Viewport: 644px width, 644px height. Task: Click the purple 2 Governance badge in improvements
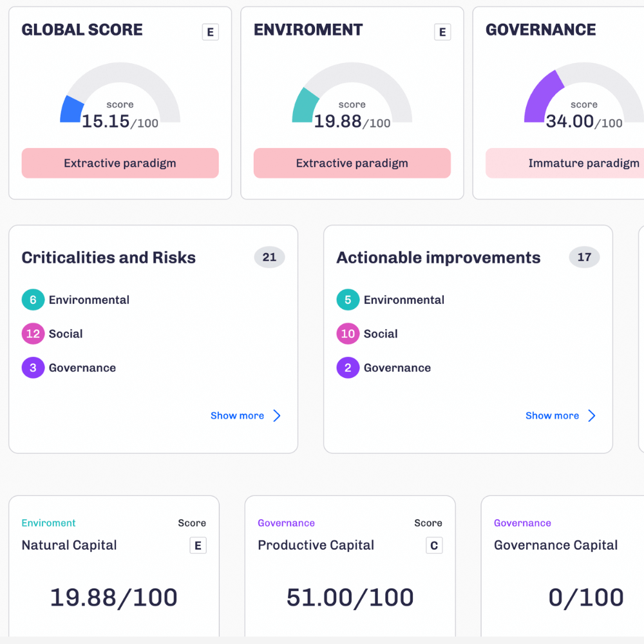pos(348,368)
